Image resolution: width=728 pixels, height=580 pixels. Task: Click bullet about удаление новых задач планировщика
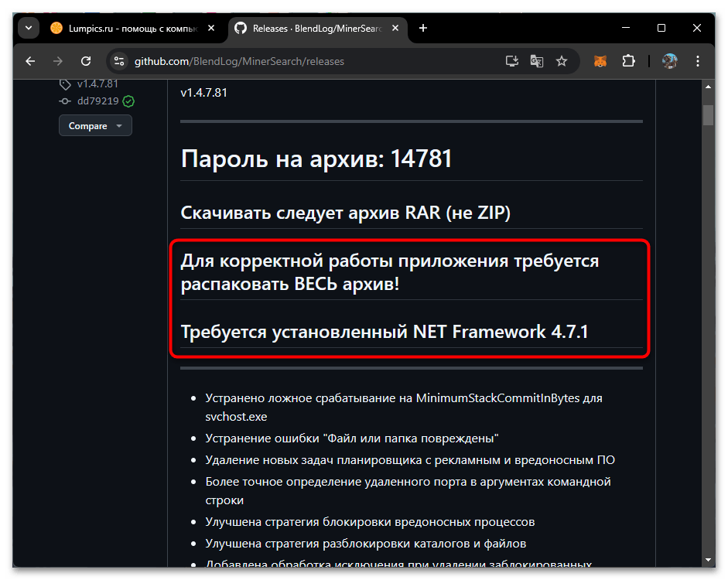(x=410, y=460)
